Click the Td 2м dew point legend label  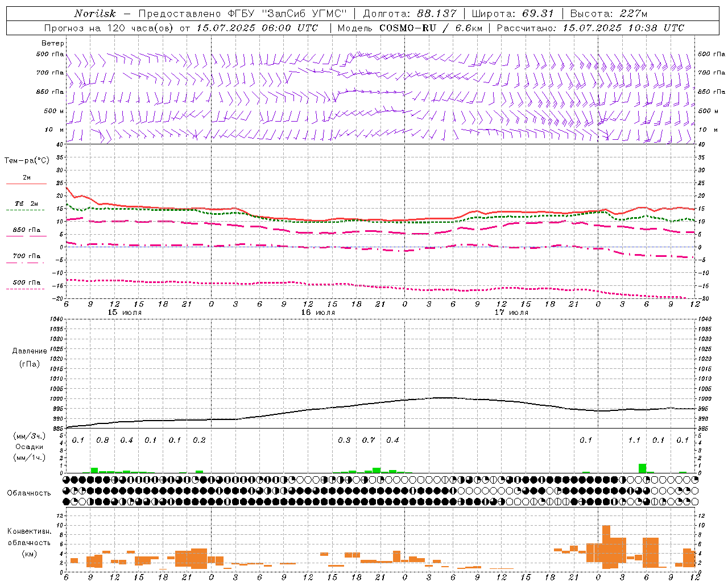[27, 203]
